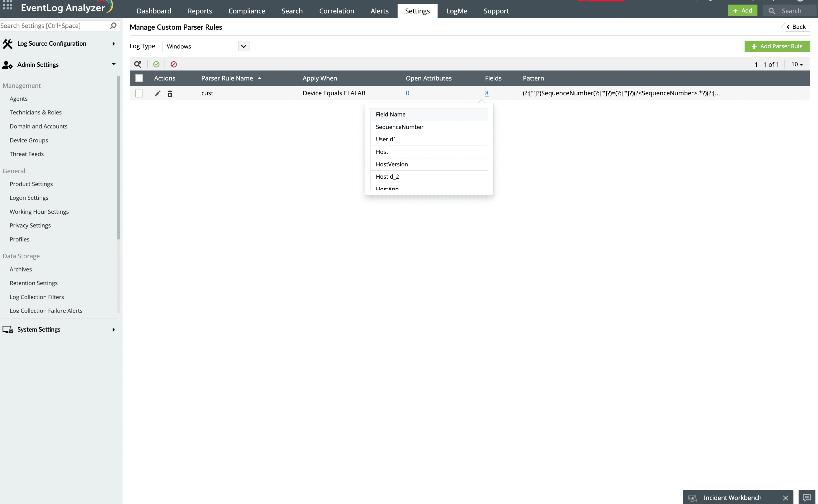Click the Add Parser Rule button

pos(777,46)
